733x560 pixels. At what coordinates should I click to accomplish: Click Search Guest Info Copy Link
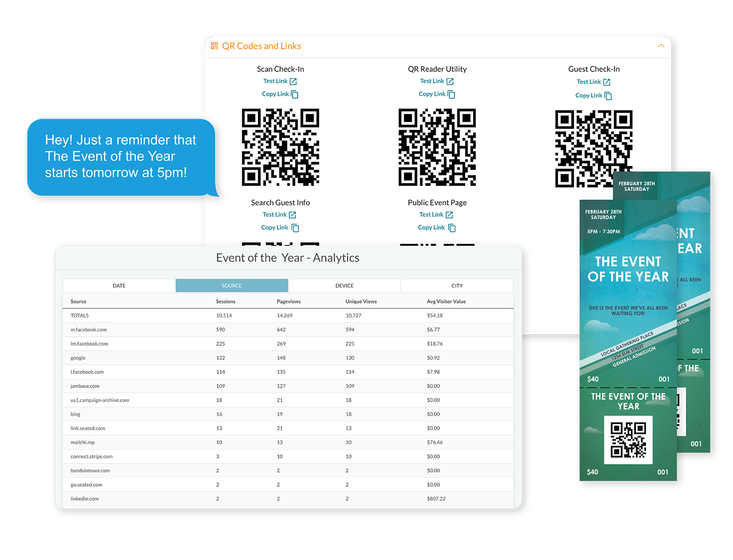275,227
